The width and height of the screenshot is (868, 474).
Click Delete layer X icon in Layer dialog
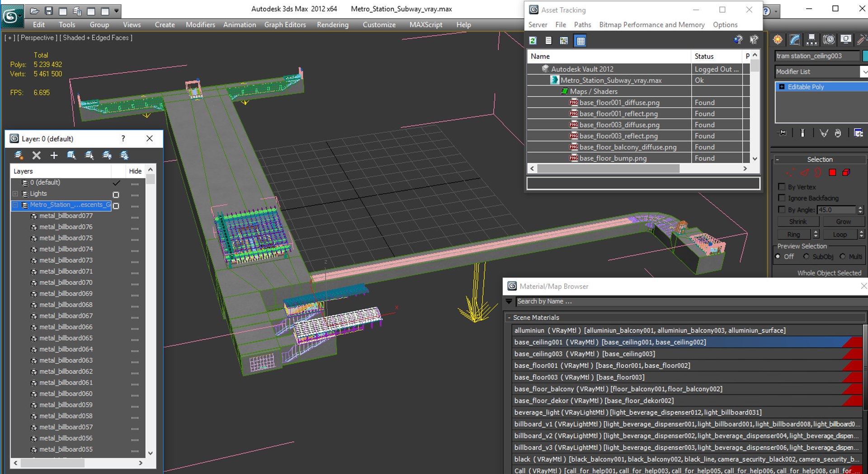pos(37,155)
